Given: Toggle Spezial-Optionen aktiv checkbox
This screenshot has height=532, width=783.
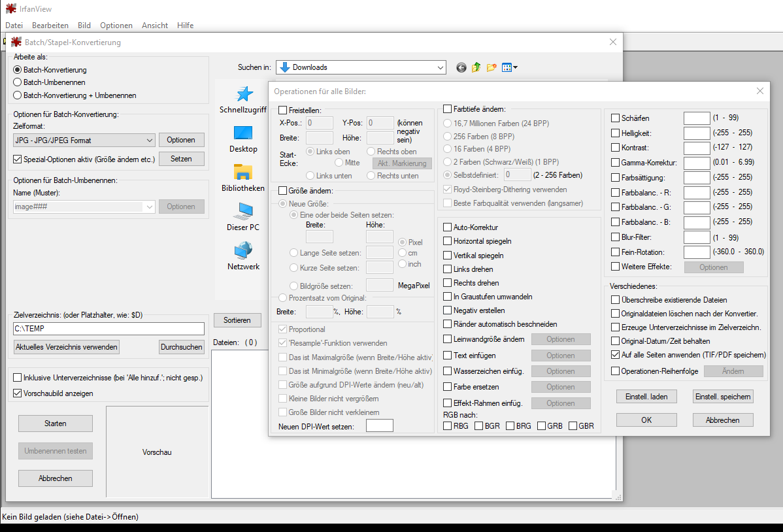Looking at the screenshot, I should click(18, 159).
